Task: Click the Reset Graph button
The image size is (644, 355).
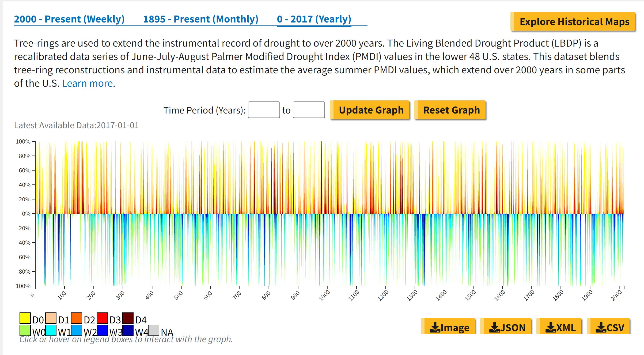Action: tap(451, 110)
